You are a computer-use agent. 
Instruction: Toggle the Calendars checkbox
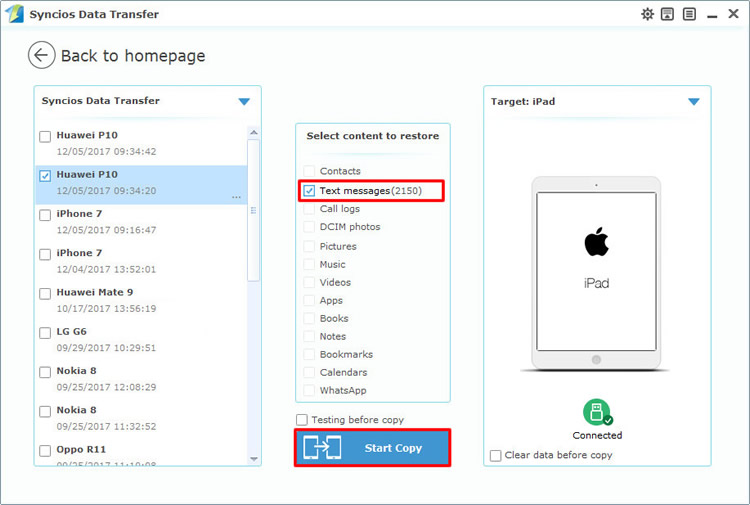[309, 372]
